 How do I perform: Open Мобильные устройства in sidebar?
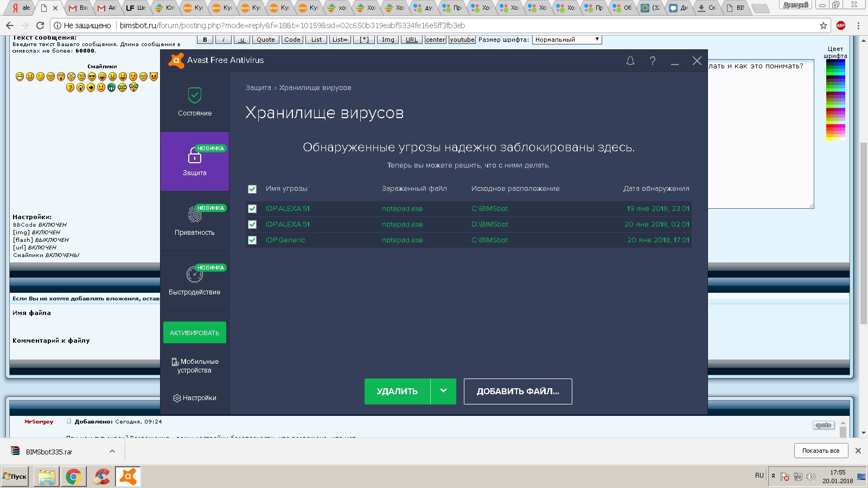[x=195, y=366]
